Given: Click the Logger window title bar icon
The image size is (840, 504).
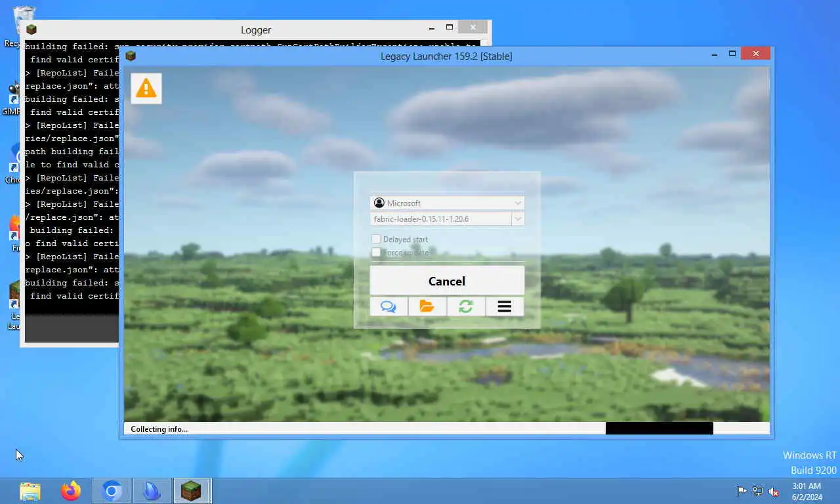Looking at the screenshot, I should pyautogui.click(x=31, y=30).
